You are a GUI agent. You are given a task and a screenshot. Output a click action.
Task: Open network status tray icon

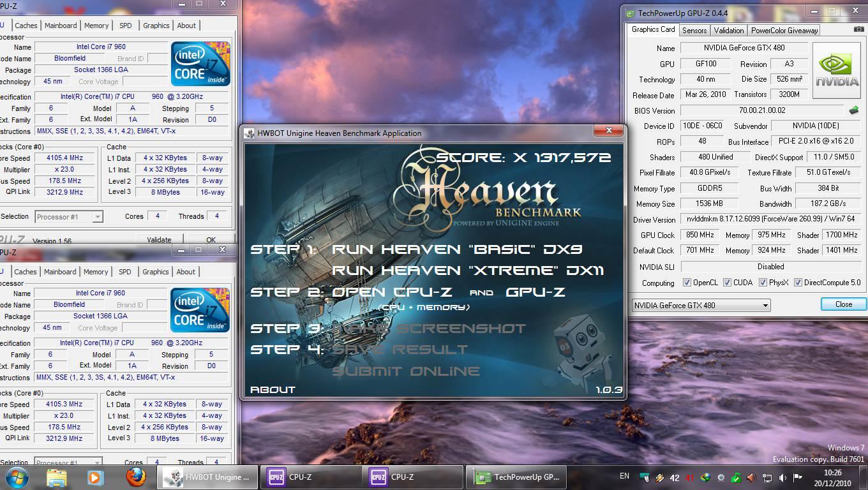(767, 477)
